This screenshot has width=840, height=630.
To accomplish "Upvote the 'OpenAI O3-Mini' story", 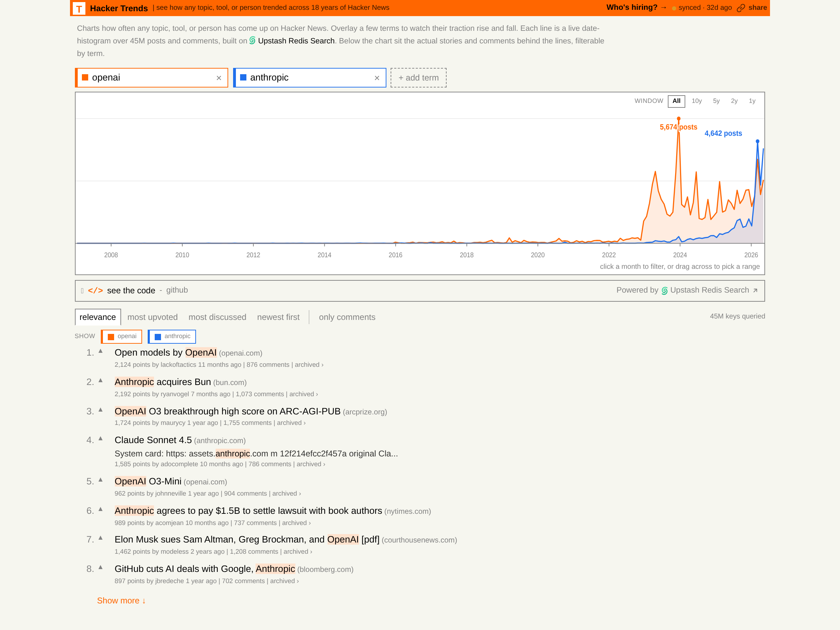I will coord(101,479).
